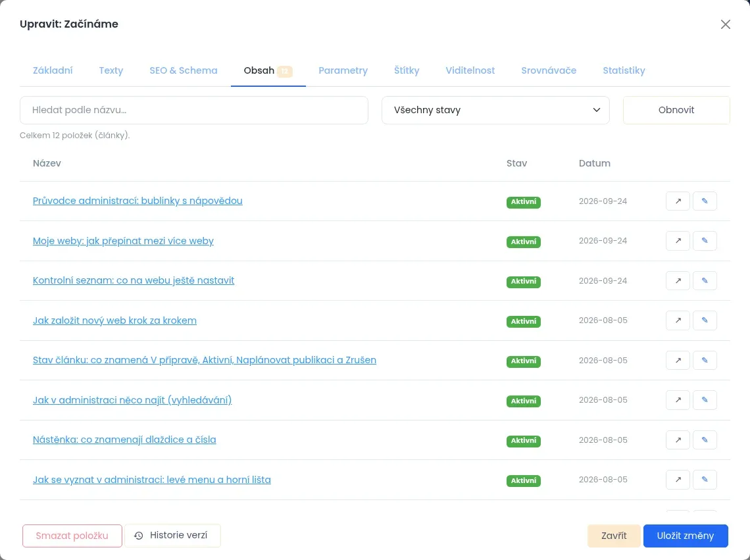The image size is (750, 560).
Task: Edit pencil icon for 'Průvodce administrací' row
Action: tap(705, 201)
